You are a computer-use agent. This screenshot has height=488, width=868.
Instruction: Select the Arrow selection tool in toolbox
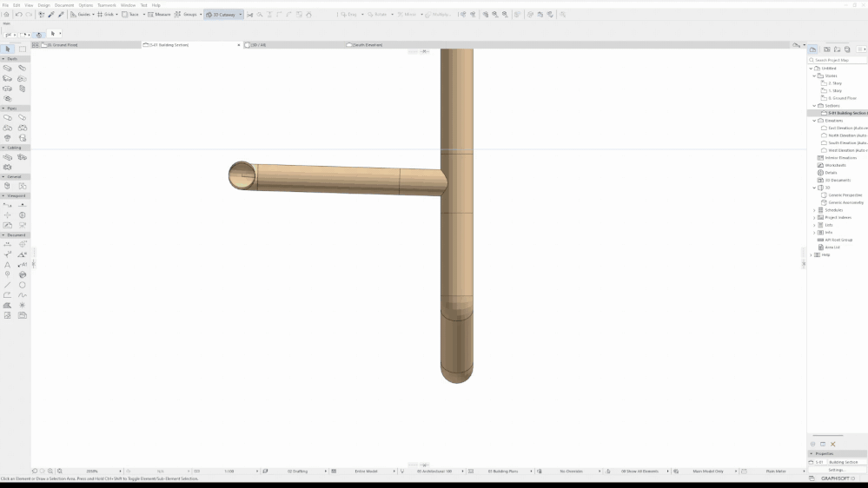pyautogui.click(x=8, y=49)
